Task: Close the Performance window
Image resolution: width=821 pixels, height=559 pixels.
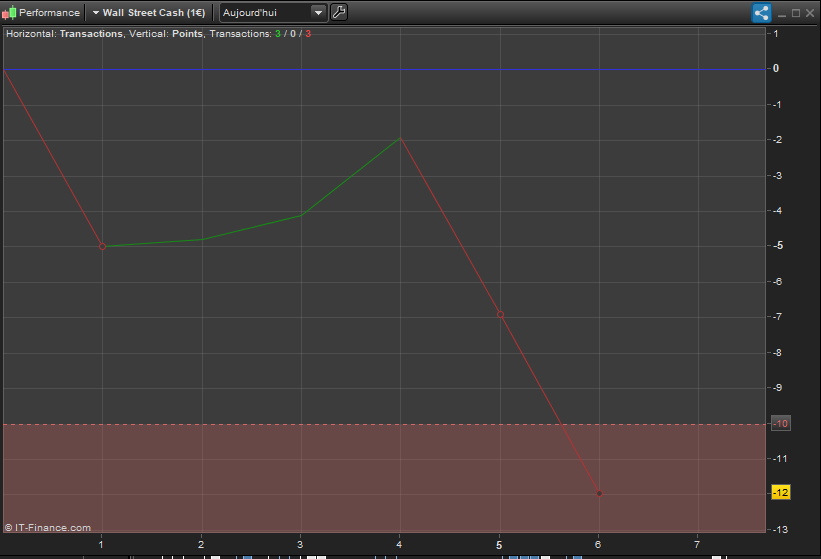Action: pyautogui.click(x=810, y=13)
